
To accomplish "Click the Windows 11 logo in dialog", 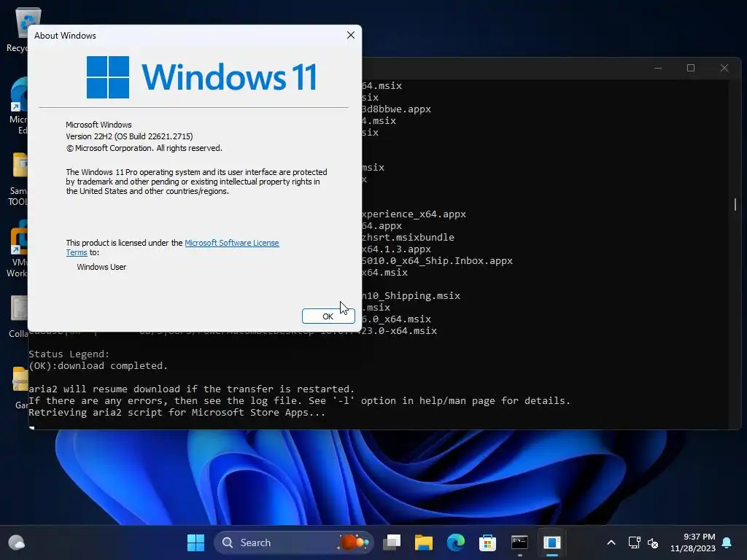I will click(201, 77).
